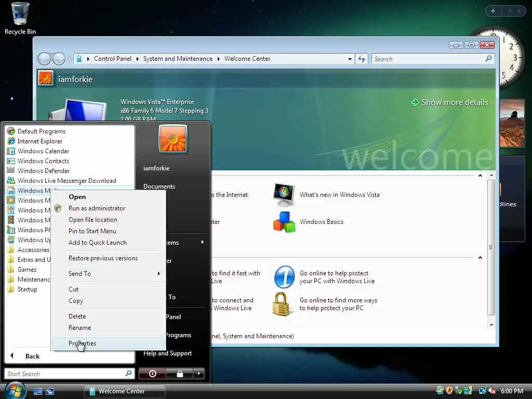
Task: Click sidebar add gadget plus button
Action: tap(493, 11)
